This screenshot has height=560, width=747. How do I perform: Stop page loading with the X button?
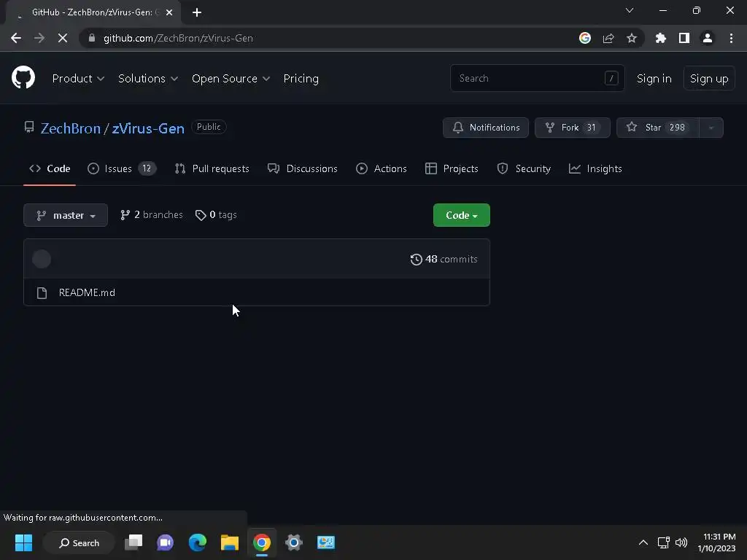tap(63, 38)
